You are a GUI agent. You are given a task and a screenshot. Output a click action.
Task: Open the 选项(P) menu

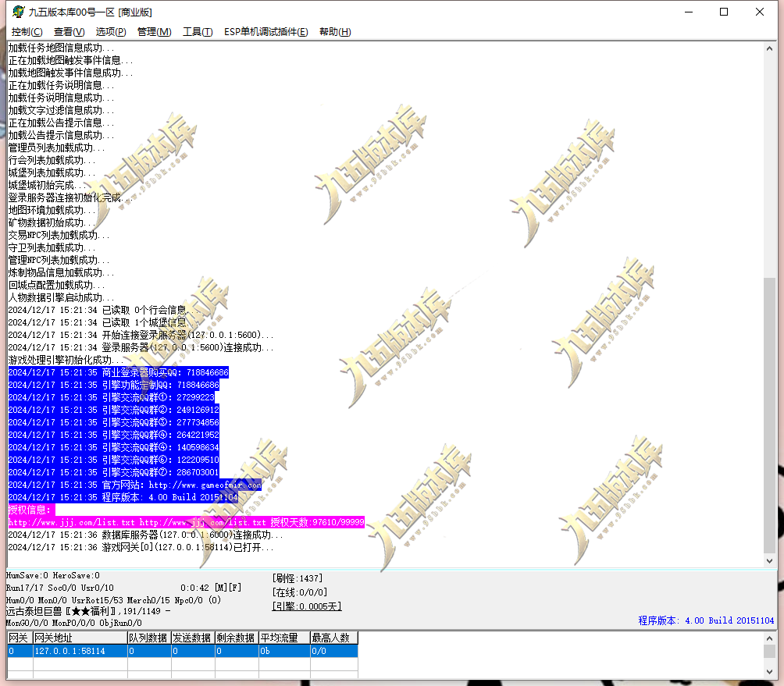point(111,32)
